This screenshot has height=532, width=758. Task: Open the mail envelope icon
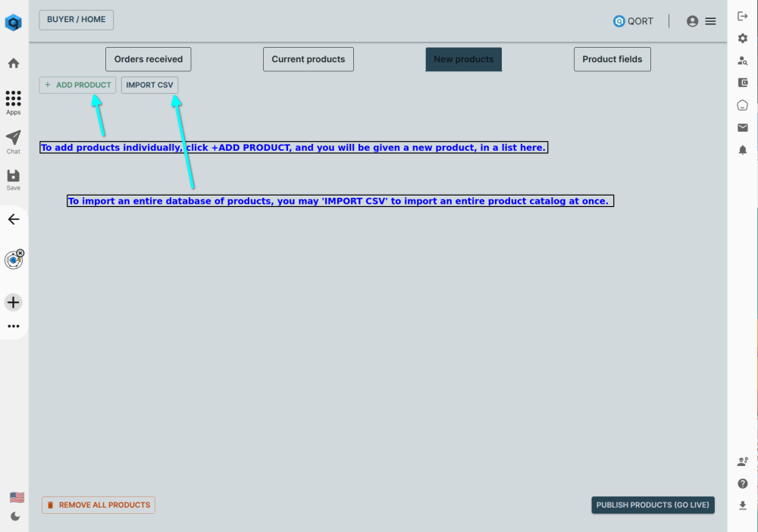(743, 127)
